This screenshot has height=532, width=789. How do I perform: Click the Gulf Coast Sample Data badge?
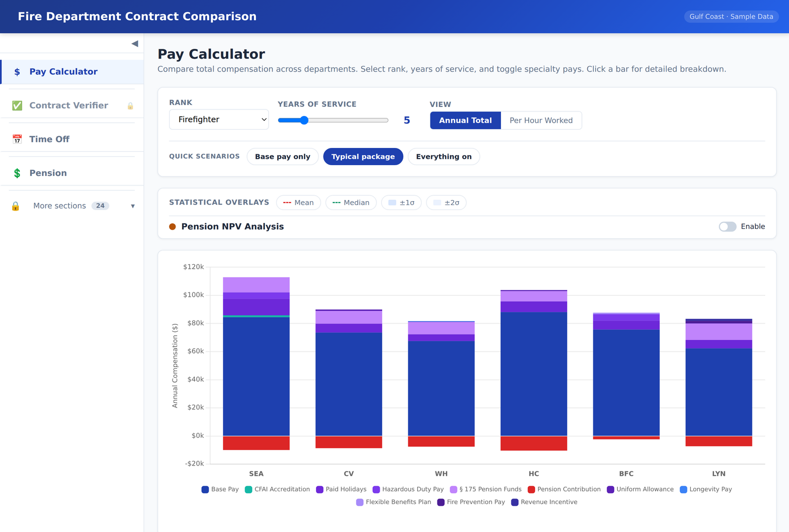point(731,17)
